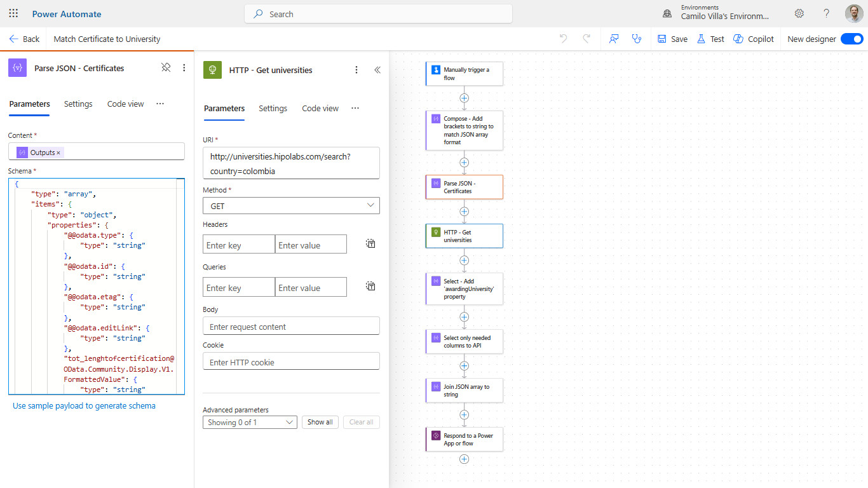Select the Select - Add 'awardingUniversity' property node
868x488 pixels.
(x=464, y=288)
